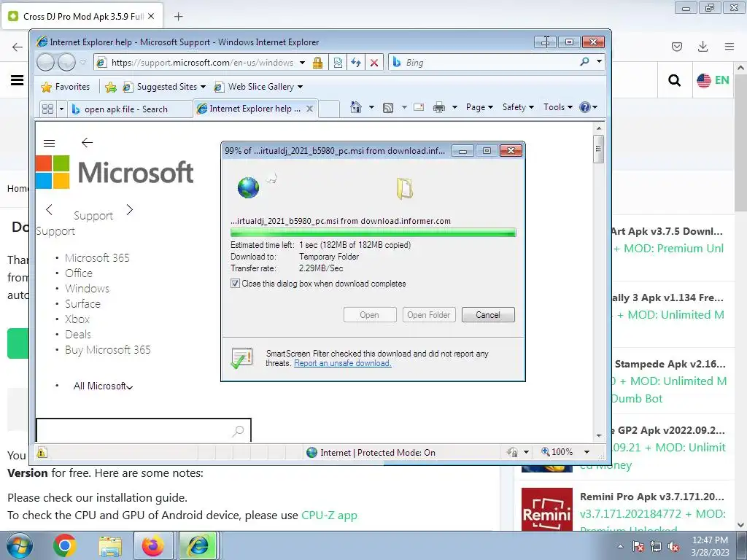Image resolution: width=747 pixels, height=560 pixels.
Task: Click the back arrow on Microsoft support page
Action: tap(87, 142)
